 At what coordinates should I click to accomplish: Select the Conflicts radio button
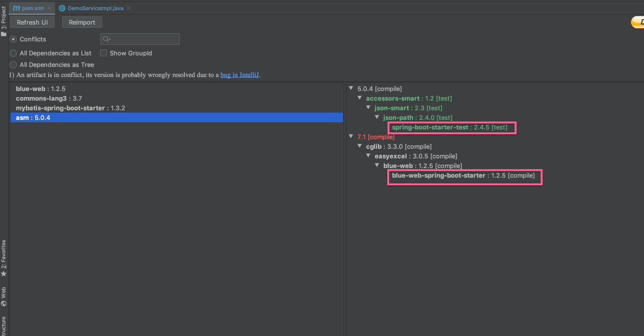pyautogui.click(x=13, y=39)
